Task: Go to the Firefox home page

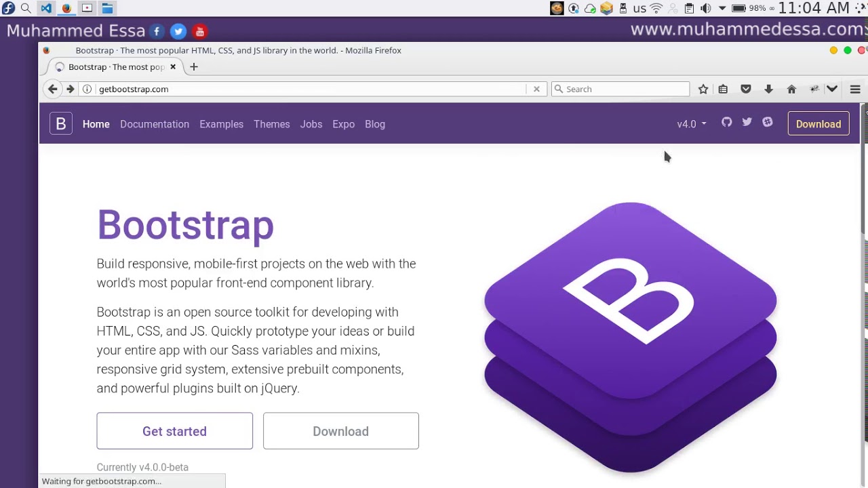Action: point(791,89)
